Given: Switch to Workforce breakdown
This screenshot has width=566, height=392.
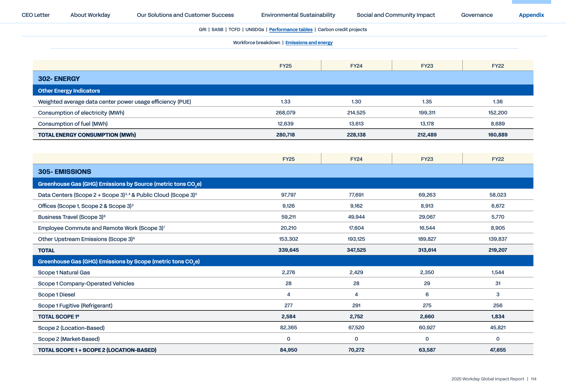Looking at the screenshot, I should (257, 42).
